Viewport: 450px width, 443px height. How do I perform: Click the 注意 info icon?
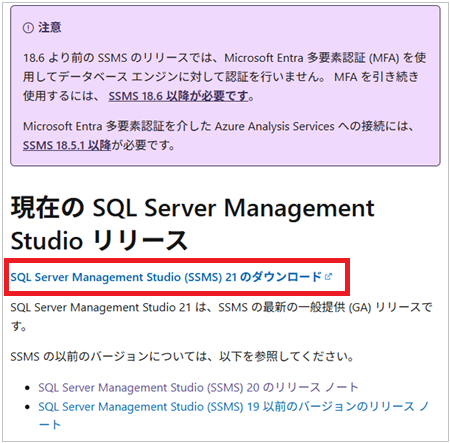click(28, 28)
